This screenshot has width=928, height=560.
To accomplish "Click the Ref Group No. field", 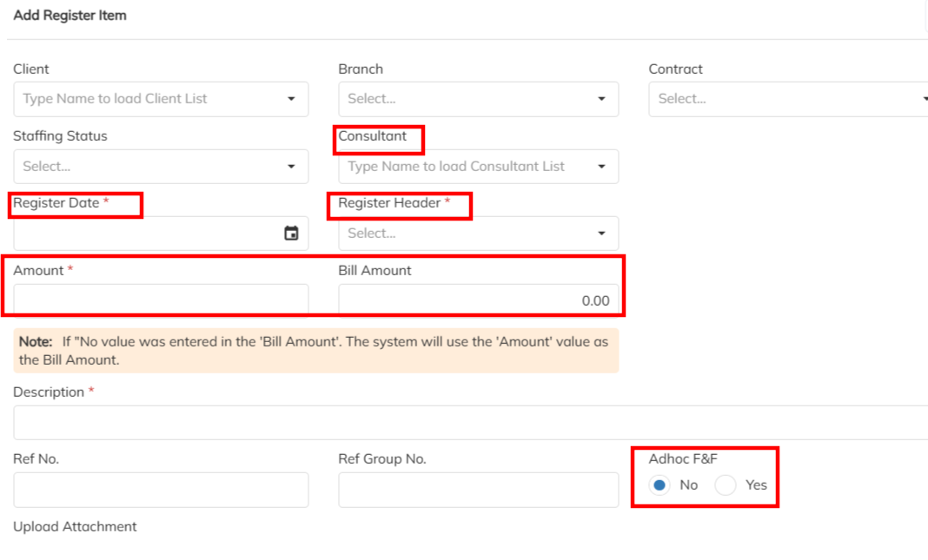I will [478, 490].
